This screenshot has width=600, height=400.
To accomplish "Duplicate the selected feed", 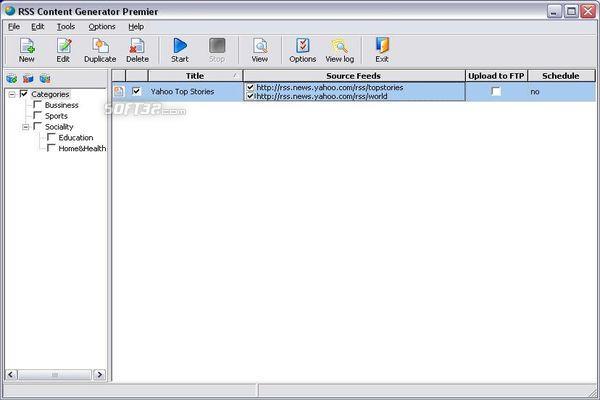I will 100,50.
